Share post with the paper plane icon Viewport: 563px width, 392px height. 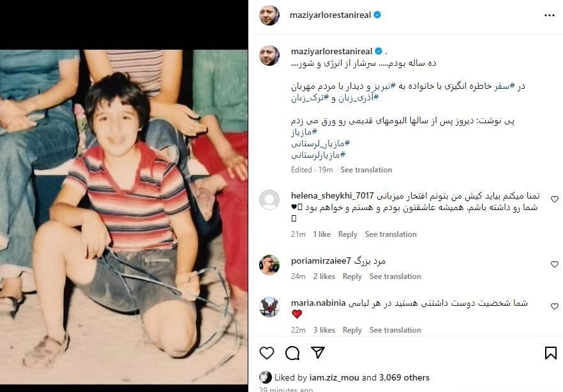click(318, 352)
